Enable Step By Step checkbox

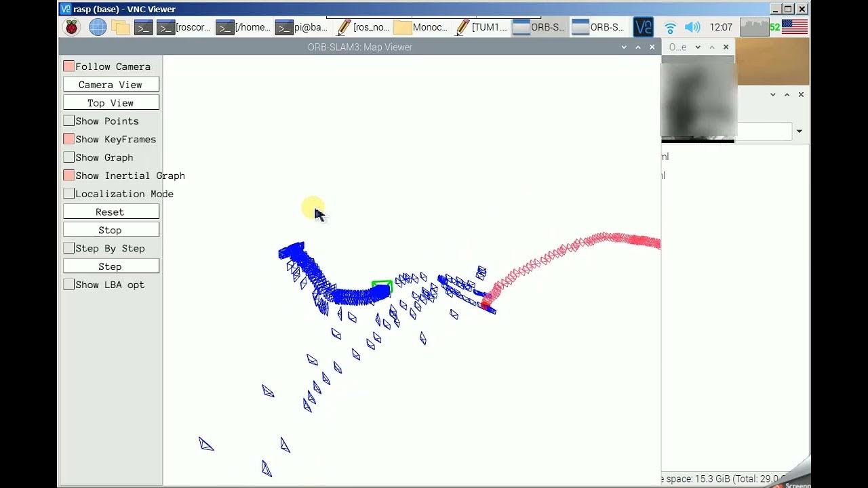click(69, 248)
